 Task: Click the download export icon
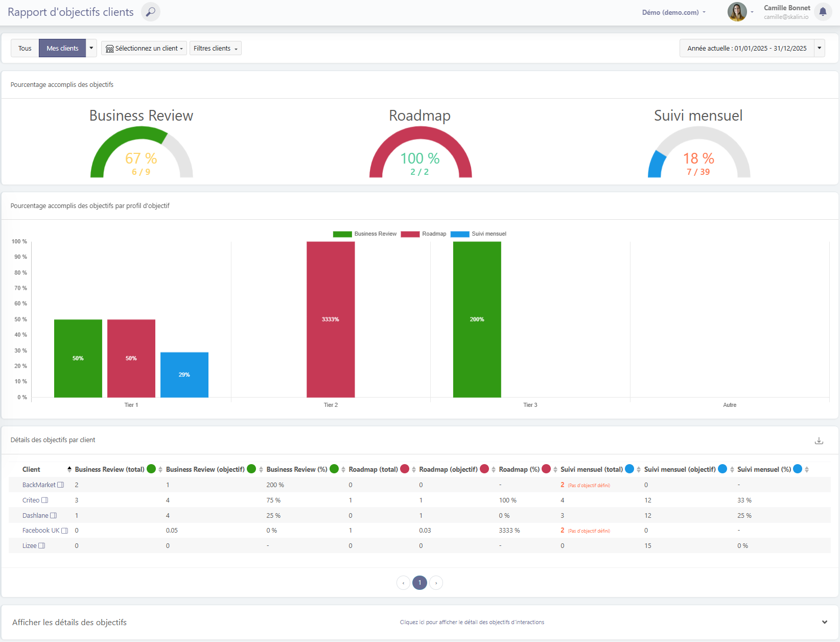click(x=819, y=441)
